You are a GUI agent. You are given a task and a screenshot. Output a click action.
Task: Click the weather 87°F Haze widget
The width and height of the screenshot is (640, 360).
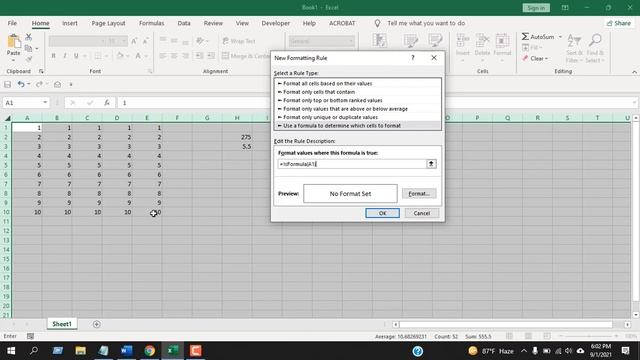point(491,351)
